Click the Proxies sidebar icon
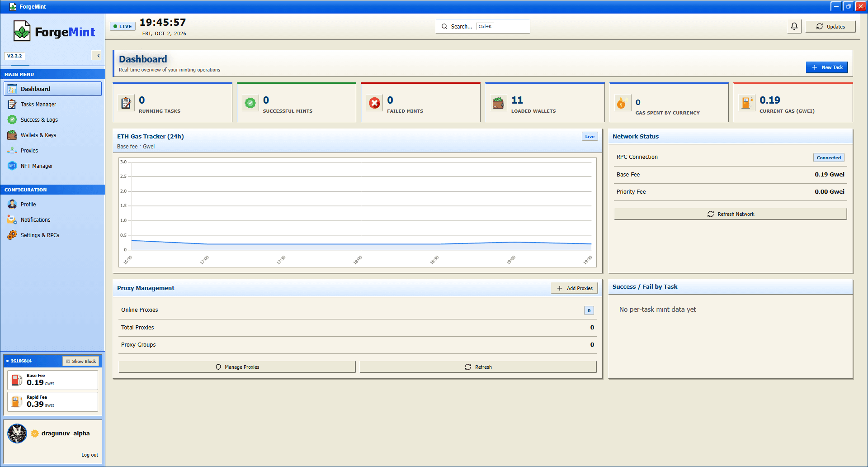Screen dimensions: 868x467 [x=12, y=150]
